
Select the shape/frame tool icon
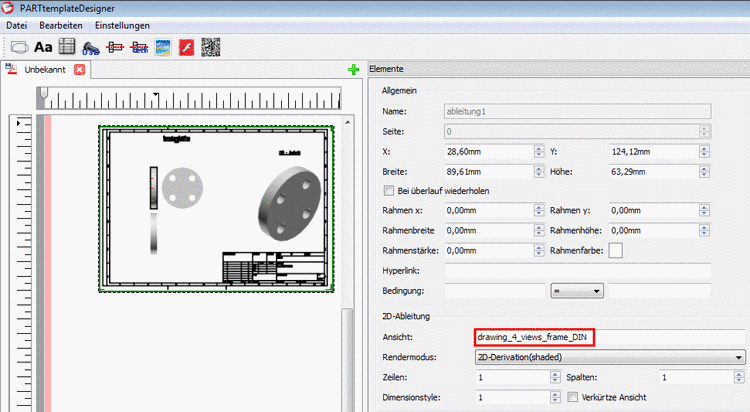(x=20, y=47)
